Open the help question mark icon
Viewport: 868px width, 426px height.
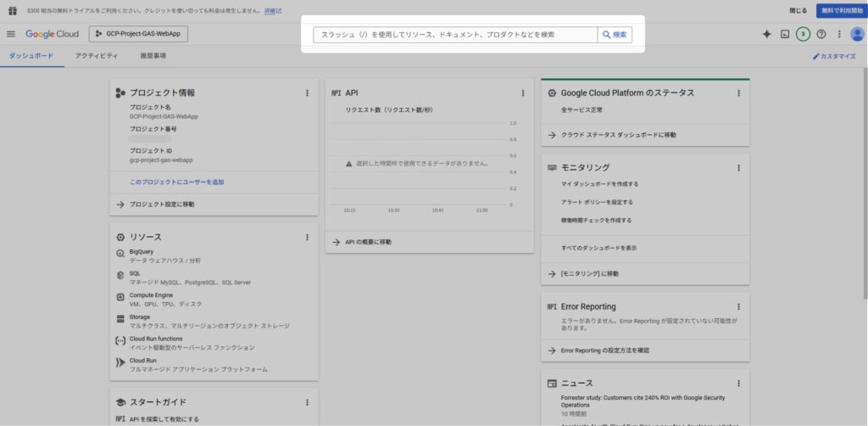pos(821,34)
